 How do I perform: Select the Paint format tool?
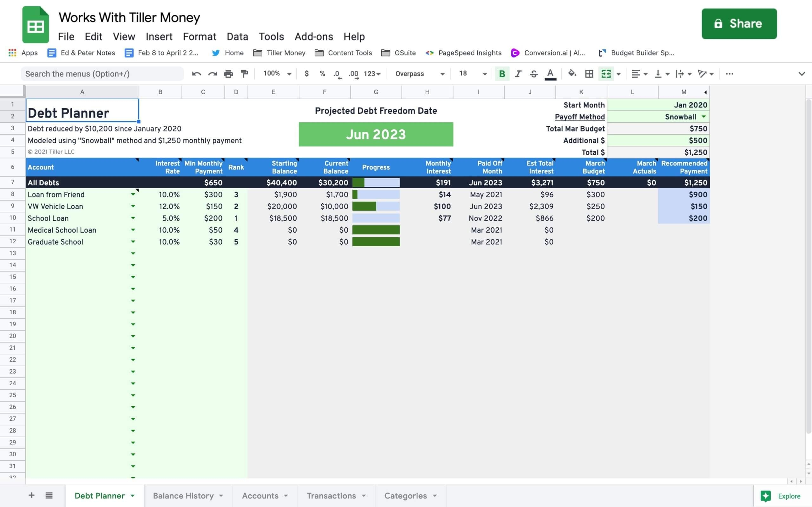tap(244, 74)
